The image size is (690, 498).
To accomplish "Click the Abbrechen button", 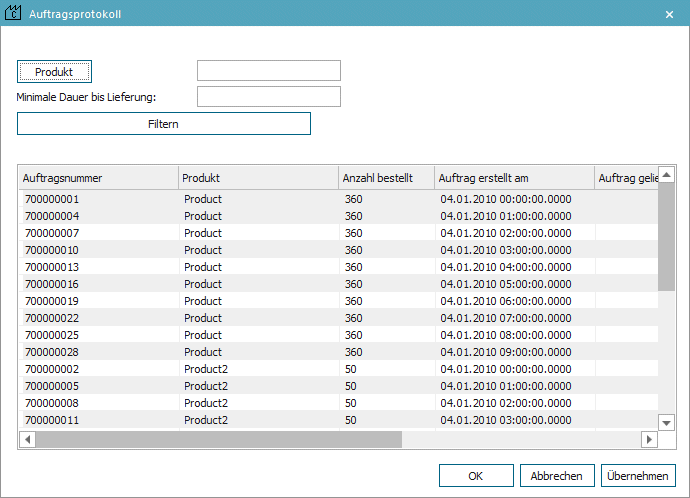I will [x=557, y=476].
